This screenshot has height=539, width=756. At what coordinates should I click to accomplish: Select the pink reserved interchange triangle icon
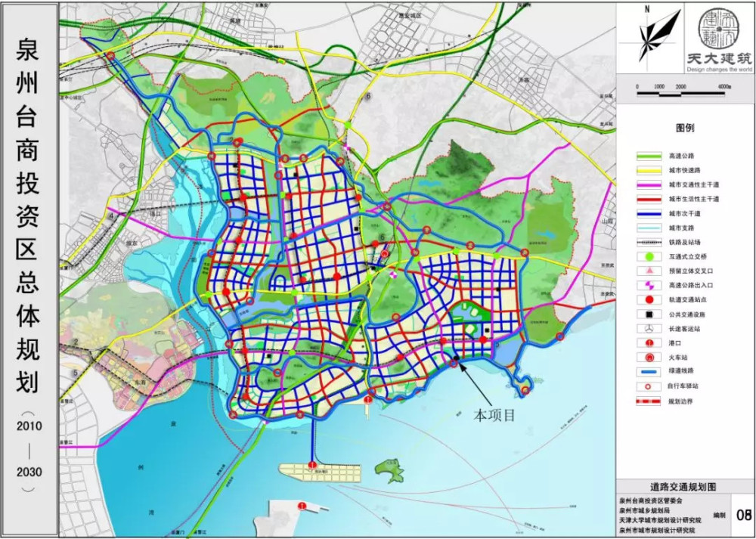[x=649, y=271]
